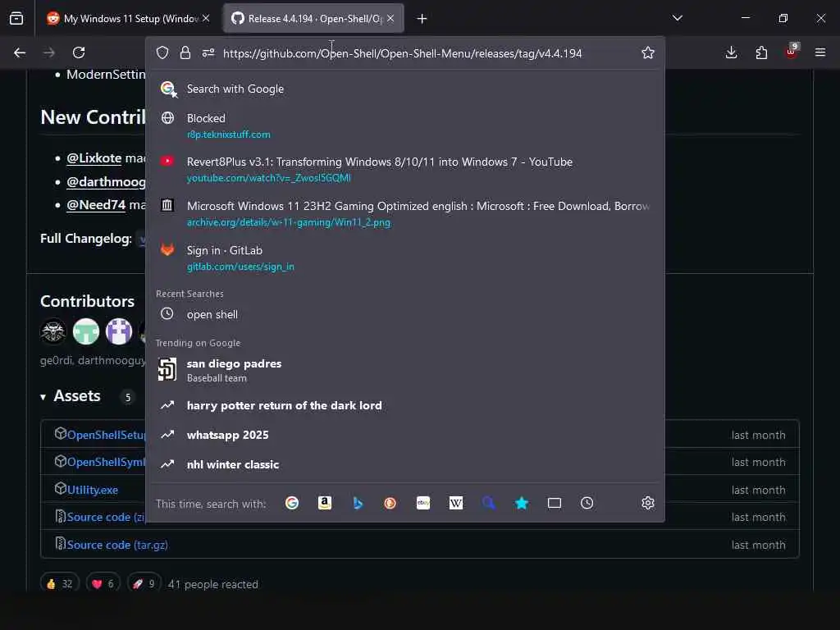
Task: Select the GitLab Sign in suggestion
Action: pyautogui.click(x=405, y=258)
